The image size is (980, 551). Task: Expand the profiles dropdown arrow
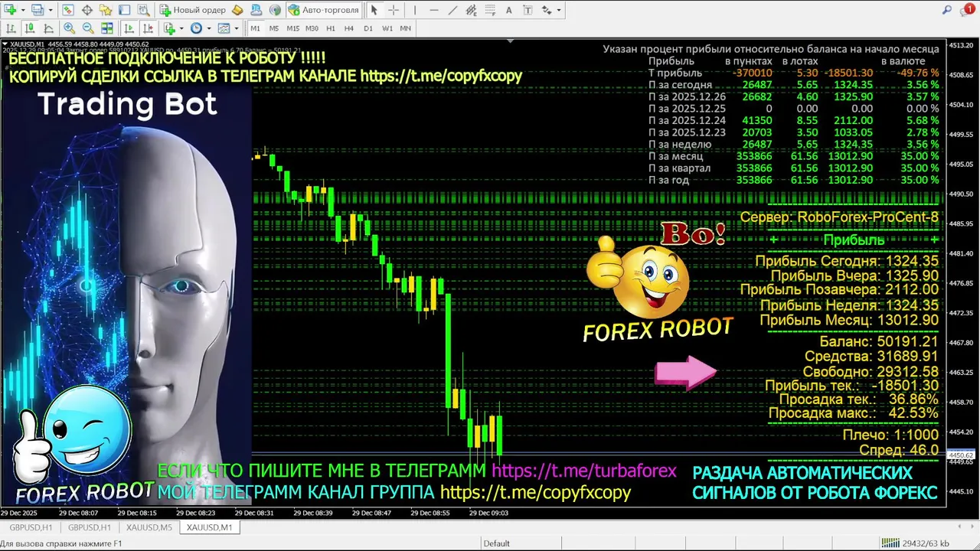[51, 10]
